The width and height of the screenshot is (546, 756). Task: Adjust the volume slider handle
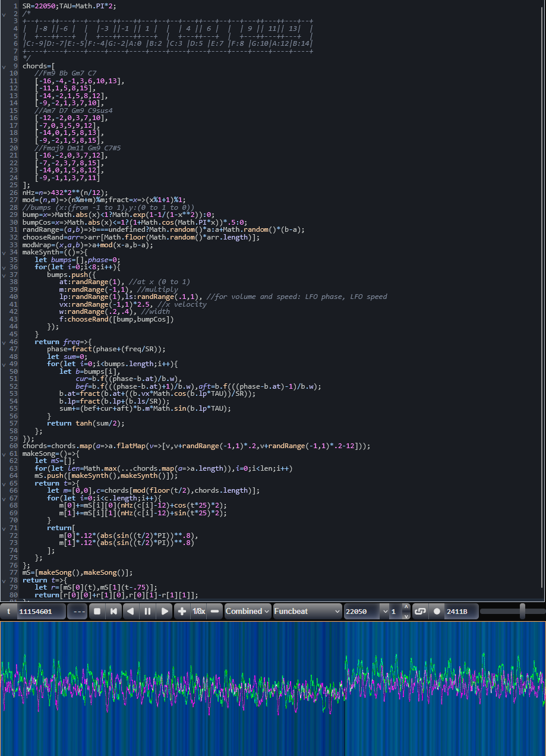pos(522,611)
